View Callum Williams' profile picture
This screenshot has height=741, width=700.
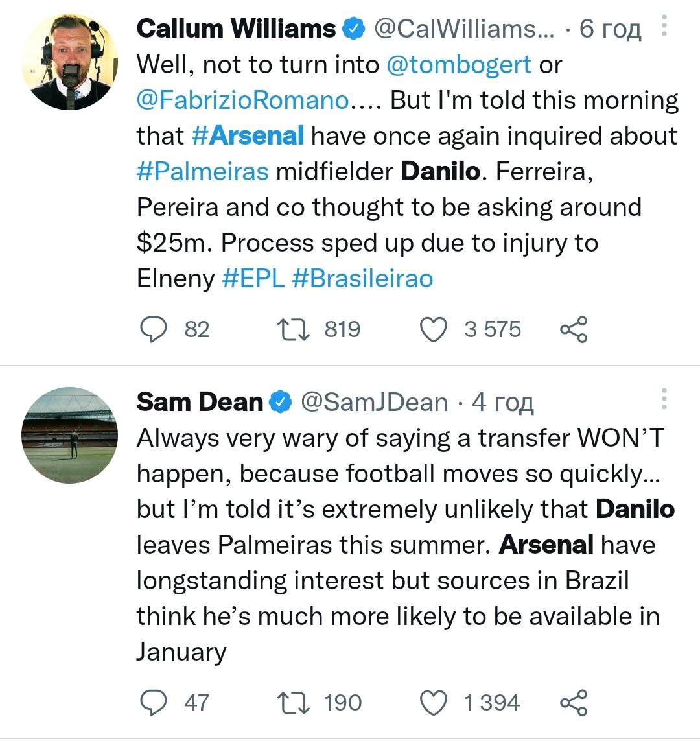70,62
